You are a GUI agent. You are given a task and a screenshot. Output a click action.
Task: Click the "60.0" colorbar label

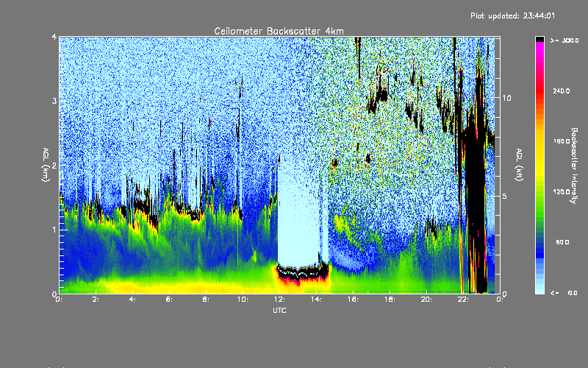click(562, 242)
